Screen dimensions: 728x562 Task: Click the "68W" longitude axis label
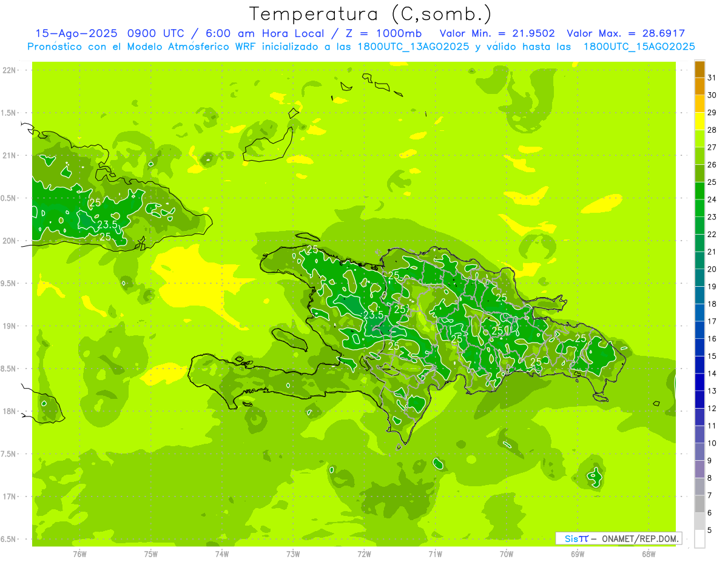tap(649, 554)
